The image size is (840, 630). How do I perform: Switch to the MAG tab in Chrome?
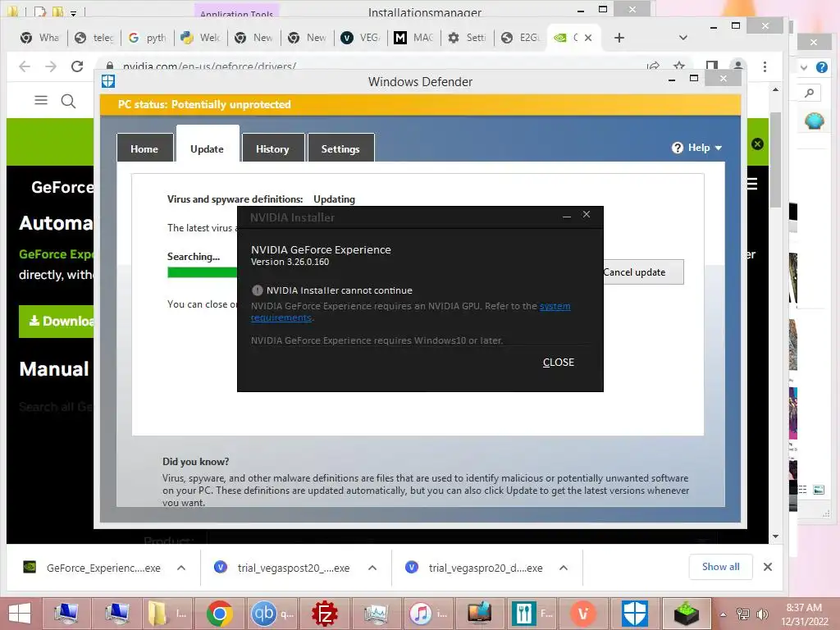[x=413, y=38]
